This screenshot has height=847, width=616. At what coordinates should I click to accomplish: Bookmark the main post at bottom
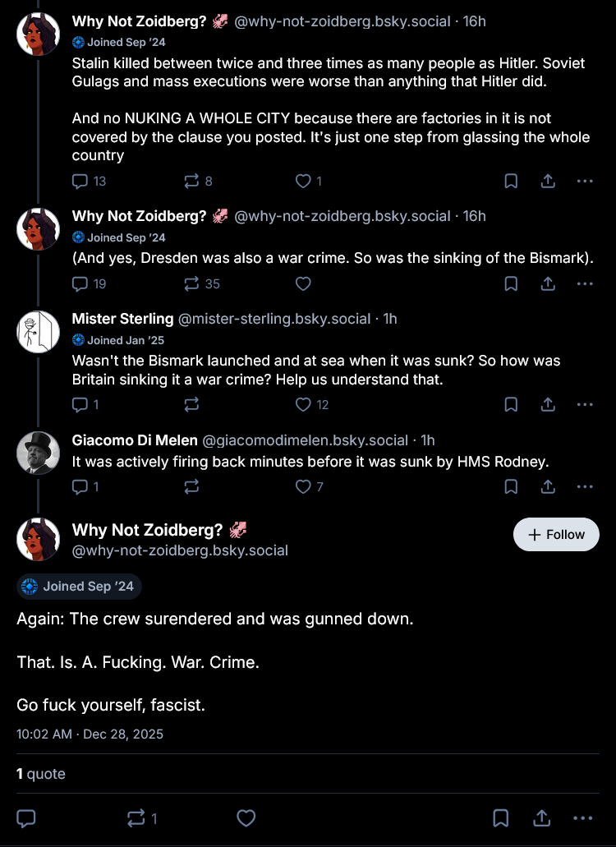coord(500,818)
